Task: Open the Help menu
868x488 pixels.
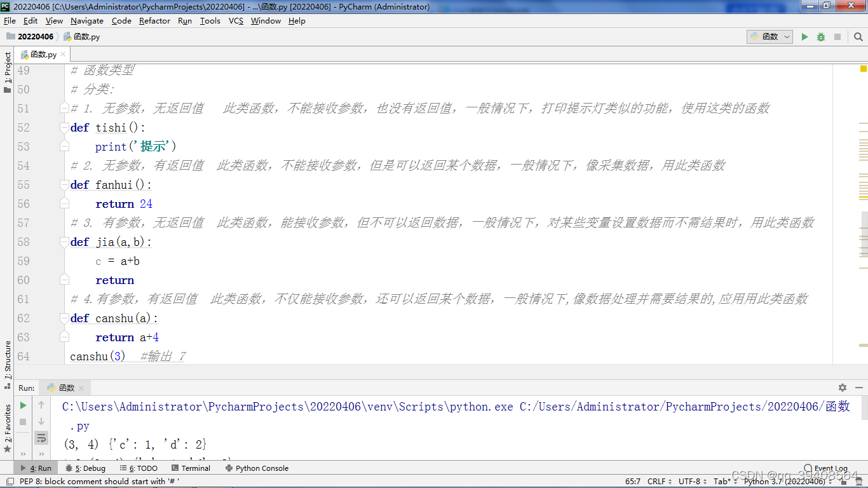Action: tap(297, 21)
